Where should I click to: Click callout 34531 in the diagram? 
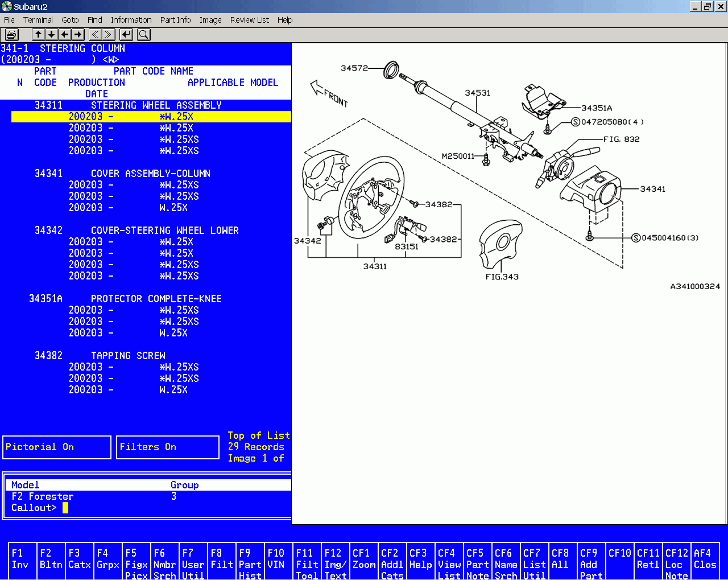point(477,93)
